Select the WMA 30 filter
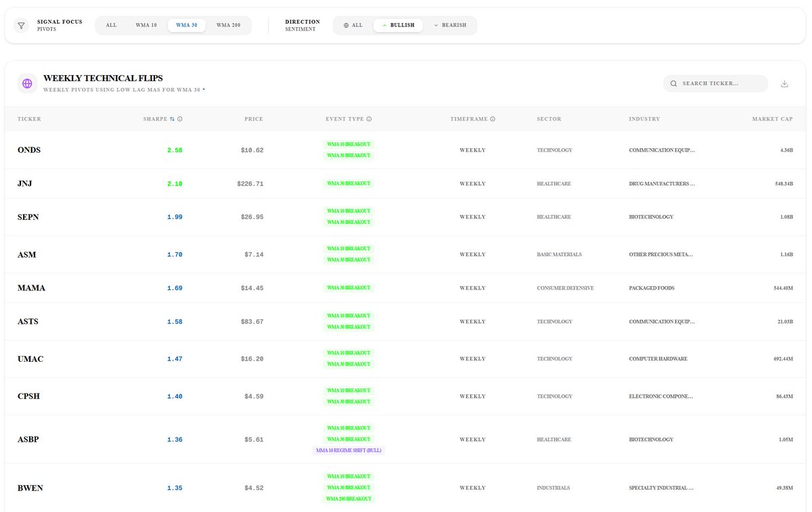Viewport: 812px width, 512px height. (187, 26)
